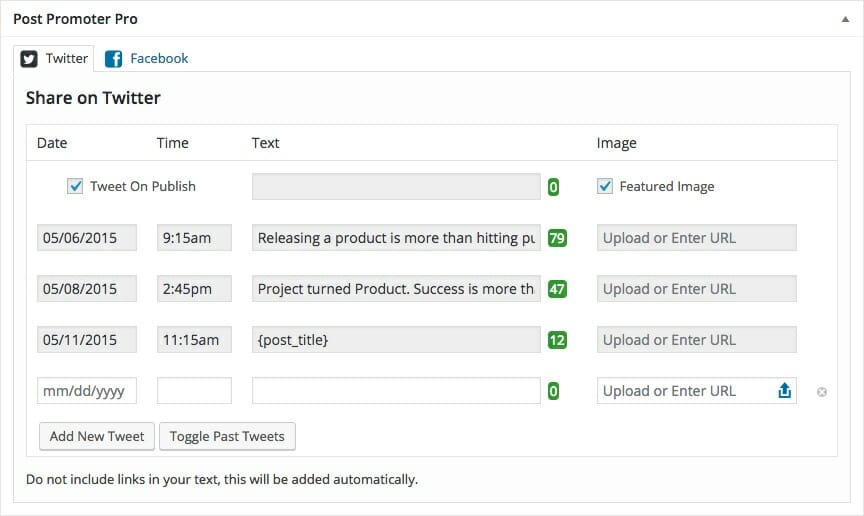The image size is (864, 516).
Task: Click the upload icon in bottom image field
Action: (x=785, y=391)
